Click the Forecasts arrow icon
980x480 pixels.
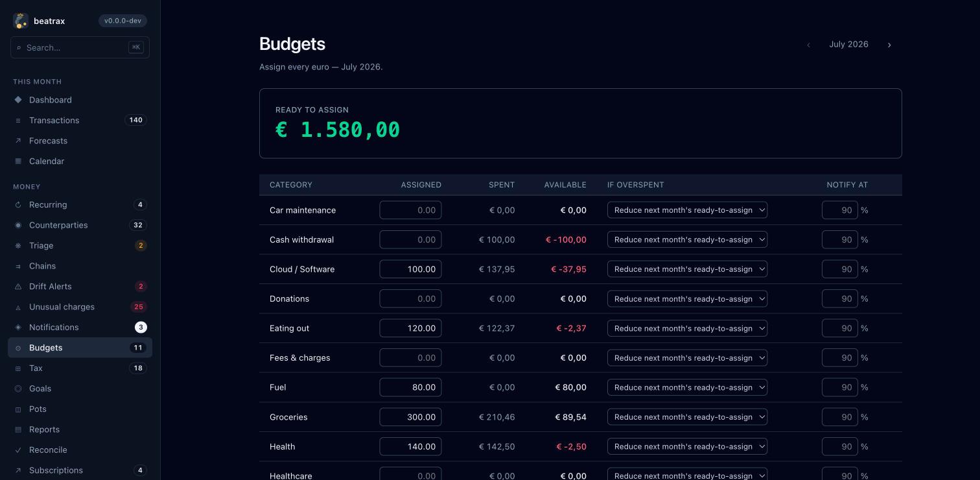click(18, 141)
